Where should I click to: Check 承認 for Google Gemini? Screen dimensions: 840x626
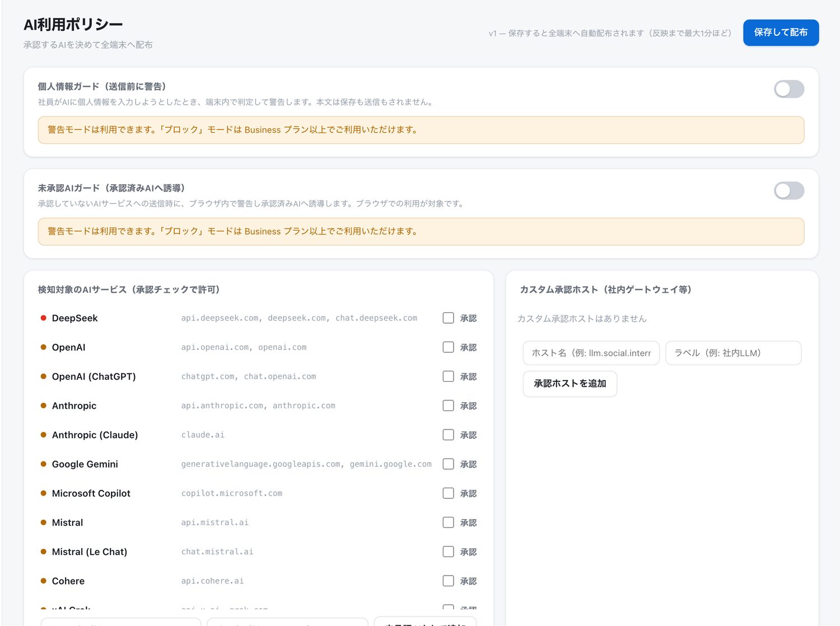[x=448, y=464]
